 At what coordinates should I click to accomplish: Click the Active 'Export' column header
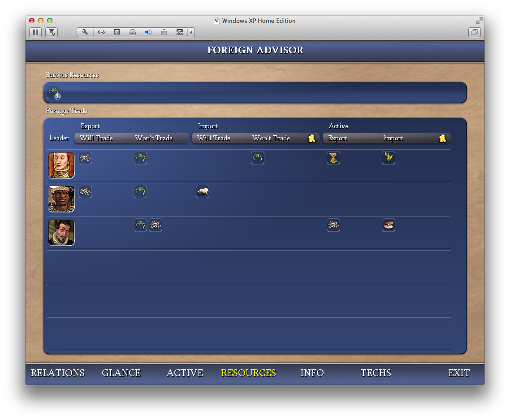(x=337, y=138)
